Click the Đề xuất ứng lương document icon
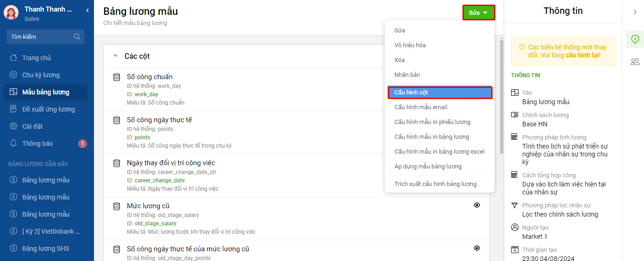Image resolution: width=644 pixels, height=261 pixels. (13, 109)
